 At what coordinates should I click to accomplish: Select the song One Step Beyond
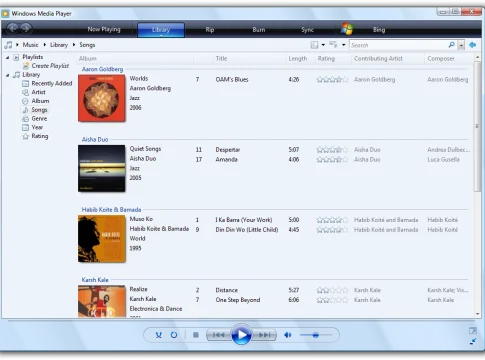237,300
